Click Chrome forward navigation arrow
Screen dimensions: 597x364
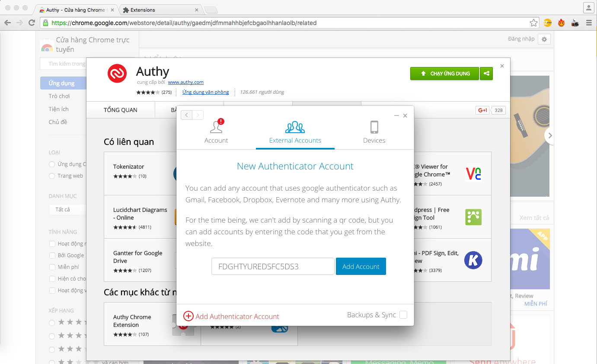(19, 23)
